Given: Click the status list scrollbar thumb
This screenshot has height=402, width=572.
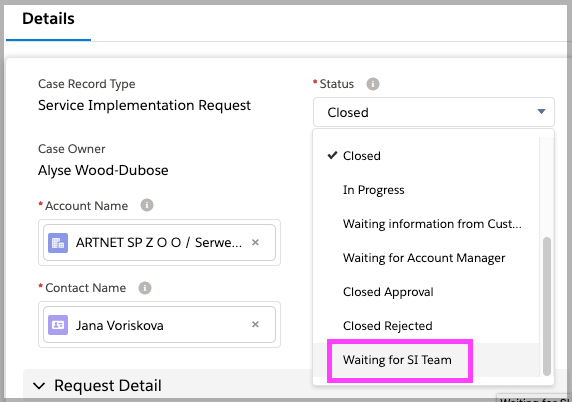Looking at the screenshot, I should point(546,306).
